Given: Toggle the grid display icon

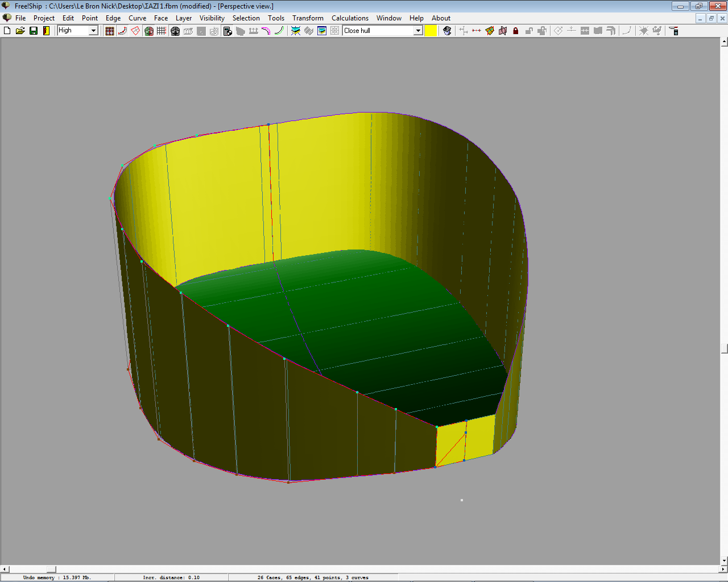Looking at the screenshot, I should pyautogui.click(x=162, y=31).
